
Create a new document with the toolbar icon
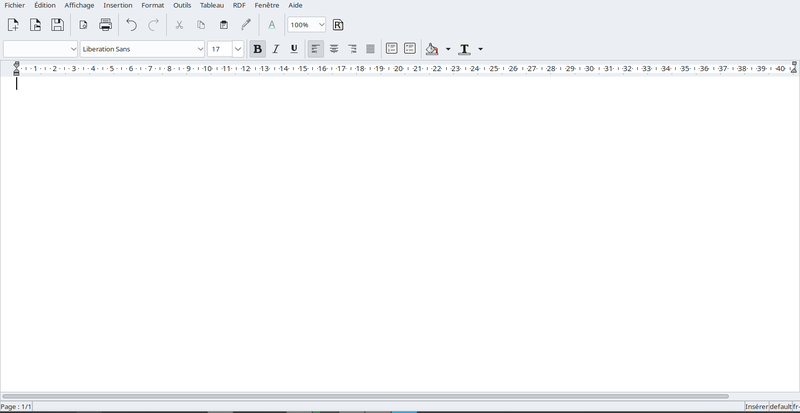(14, 25)
